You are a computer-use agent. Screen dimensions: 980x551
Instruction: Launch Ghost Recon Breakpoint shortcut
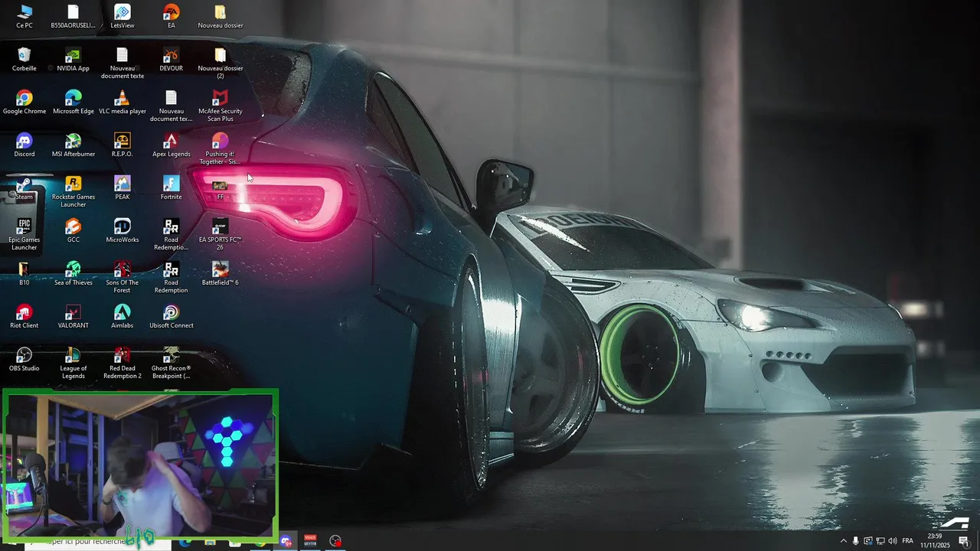tap(171, 364)
